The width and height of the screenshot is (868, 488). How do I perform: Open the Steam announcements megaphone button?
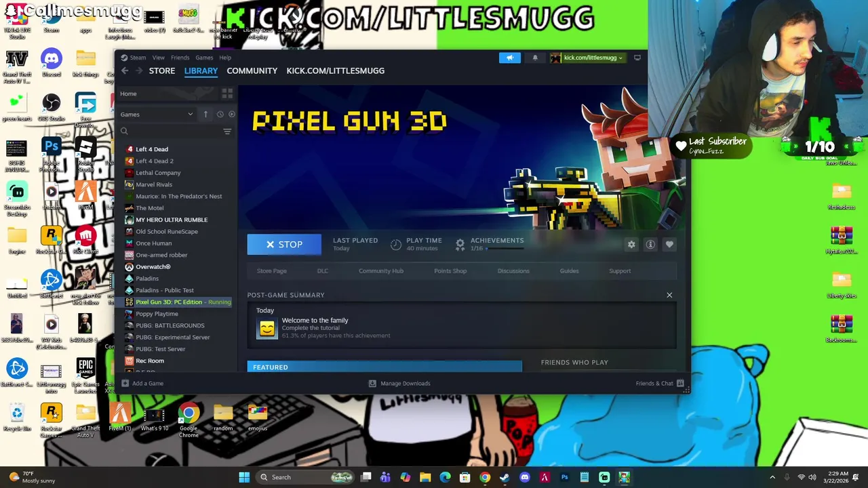[x=510, y=58]
